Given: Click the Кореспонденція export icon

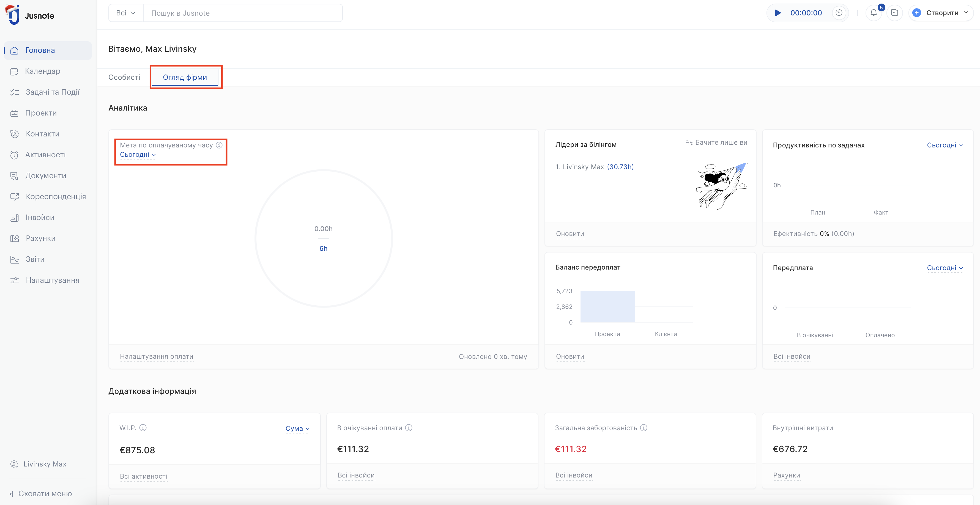Looking at the screenshot, I should (15, 197).
